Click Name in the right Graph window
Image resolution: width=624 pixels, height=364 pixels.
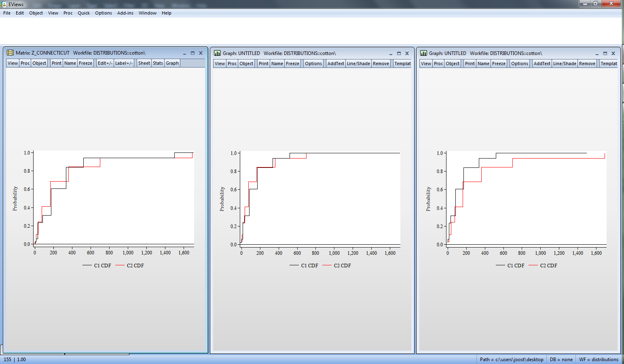[x=484, y=63]
